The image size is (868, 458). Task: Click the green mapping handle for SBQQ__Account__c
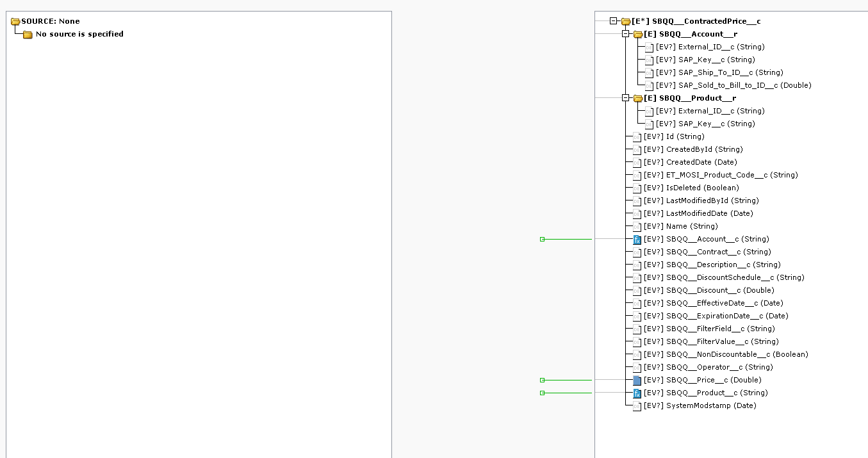point(543,239)
